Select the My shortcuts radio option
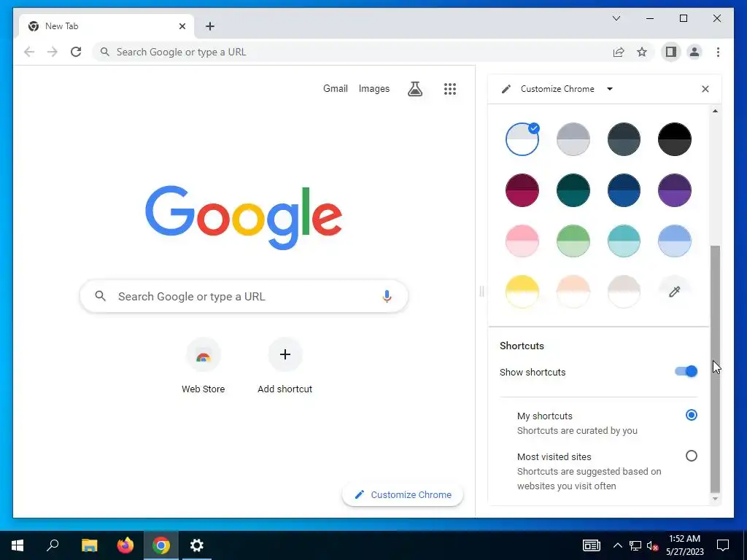747x560 pixels. pyautogui.click(x=692, y=415)
